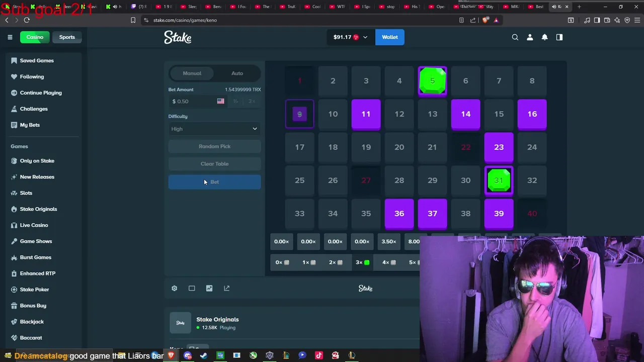Deselect keno tile number 23

pyautogui.click(x=499, y=147)
